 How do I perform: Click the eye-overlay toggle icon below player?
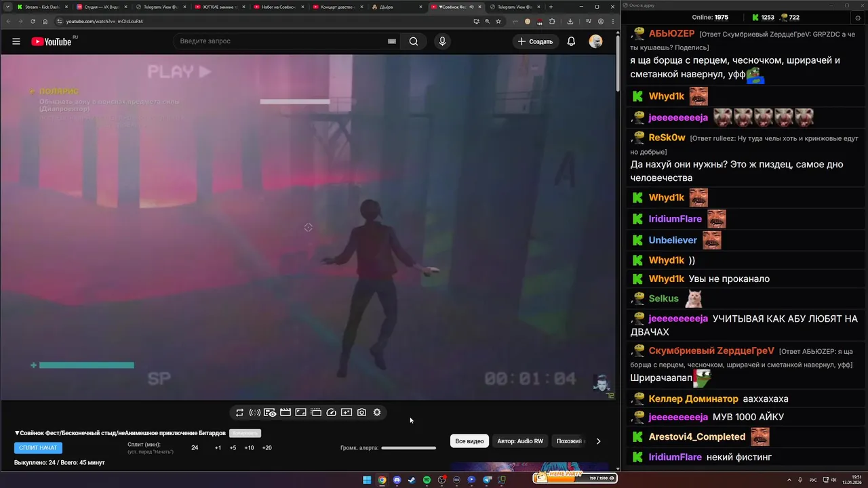coord(270,412)
